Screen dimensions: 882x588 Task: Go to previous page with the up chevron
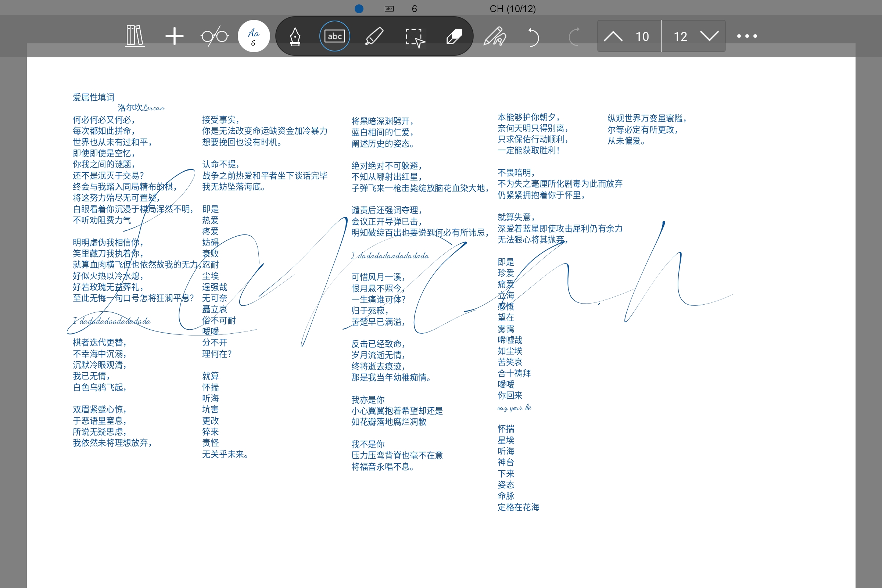coord(613,36)
